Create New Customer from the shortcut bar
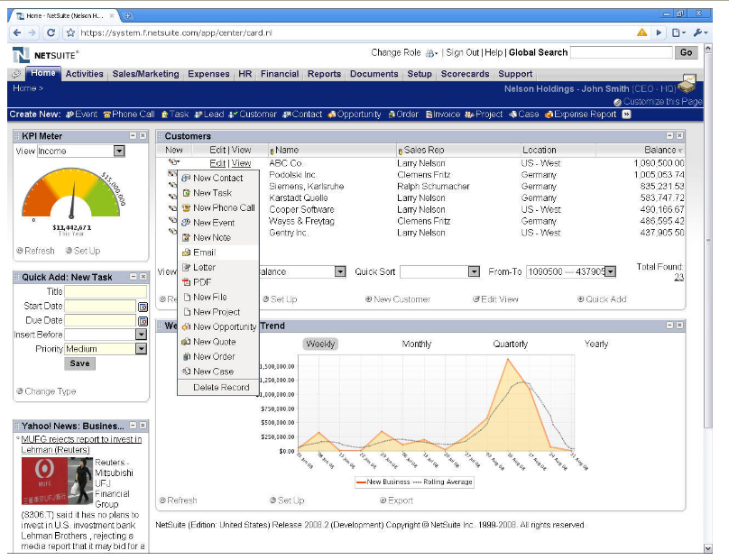Viewport: 729px width, 560px height. click(x=253, y=115)
